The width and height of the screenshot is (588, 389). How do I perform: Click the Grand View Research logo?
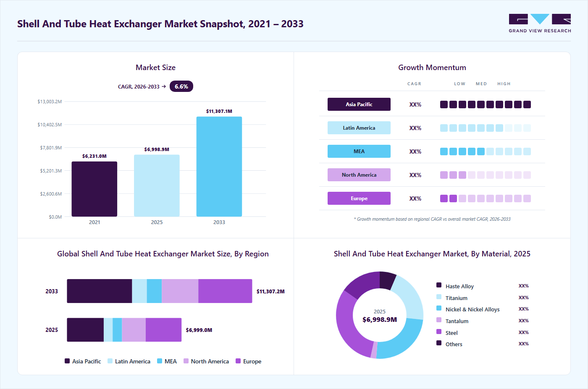click(540, 23)
